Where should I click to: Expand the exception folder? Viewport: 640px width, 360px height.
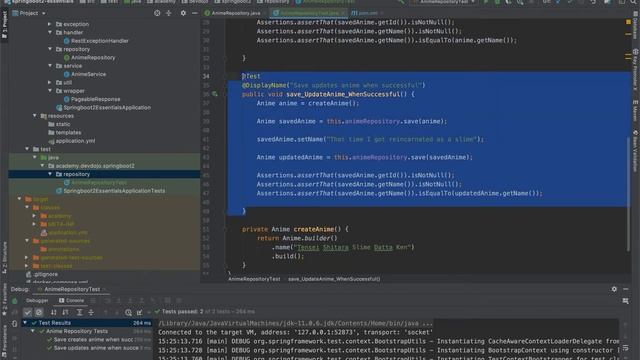(50, 24)
